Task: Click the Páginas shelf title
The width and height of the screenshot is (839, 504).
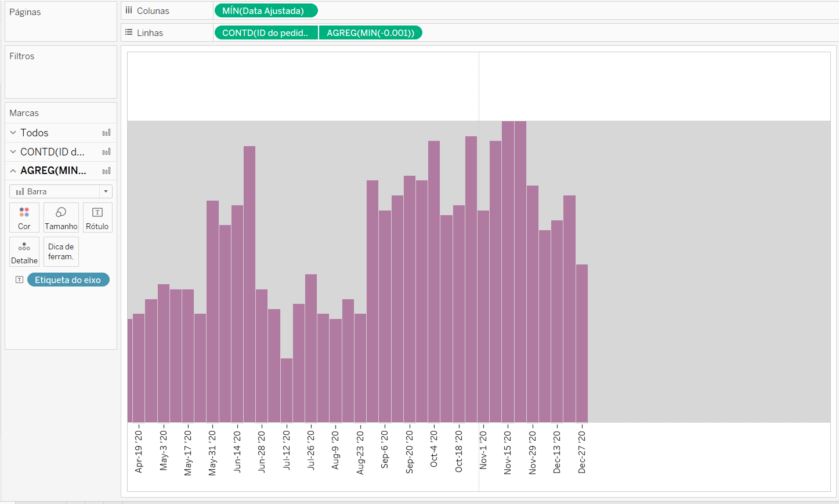Action: click(25, 12)
